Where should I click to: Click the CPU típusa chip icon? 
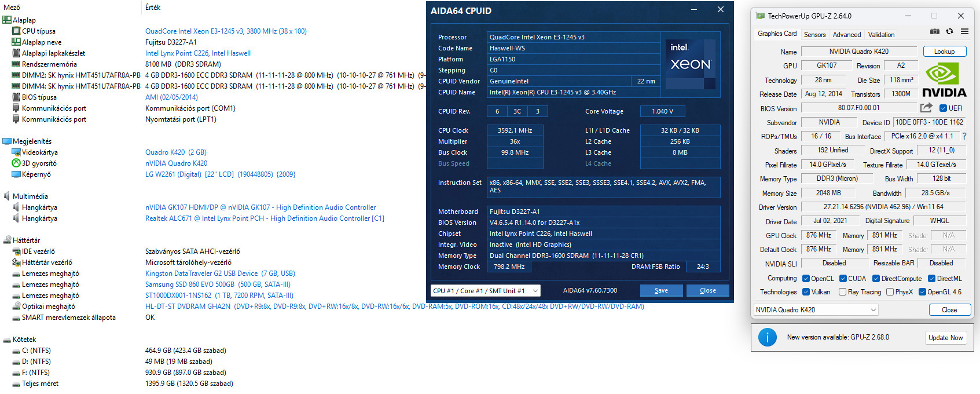pyautogui.click(x=16, y=31)
